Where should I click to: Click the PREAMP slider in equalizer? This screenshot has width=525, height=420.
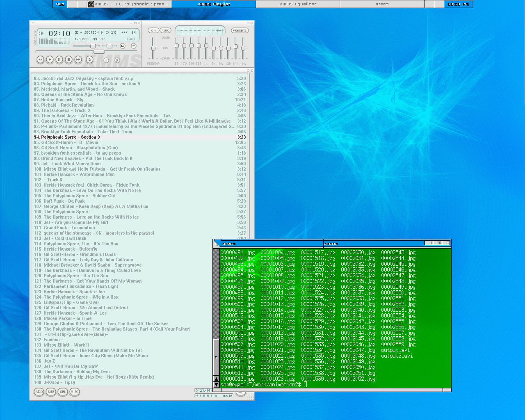(153, 48)
